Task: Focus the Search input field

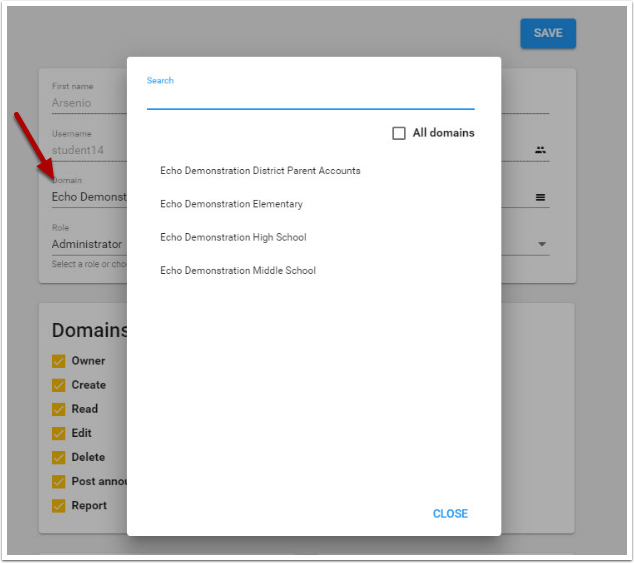Action: click(x=310, y=98)
